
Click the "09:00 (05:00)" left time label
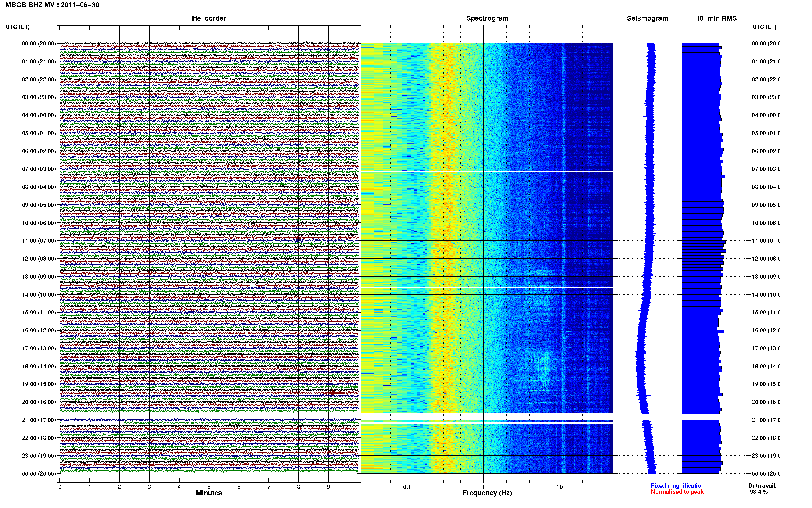coord(39,205)
